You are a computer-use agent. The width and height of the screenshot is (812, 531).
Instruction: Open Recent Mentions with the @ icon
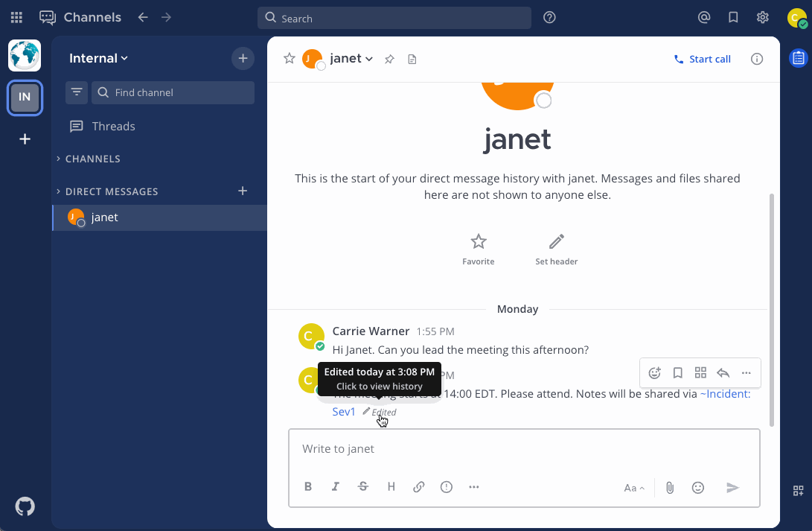(704, 18)
